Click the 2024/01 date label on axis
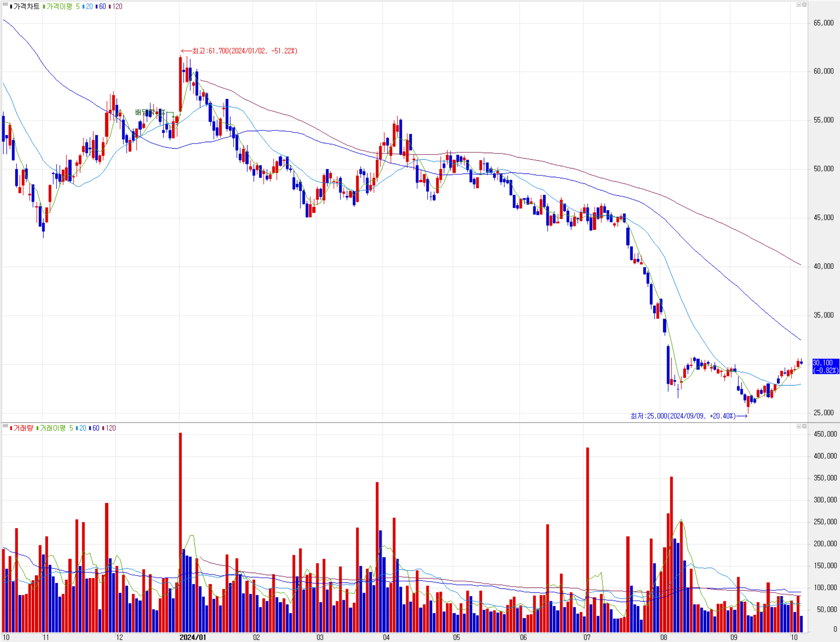 [193, 637]
